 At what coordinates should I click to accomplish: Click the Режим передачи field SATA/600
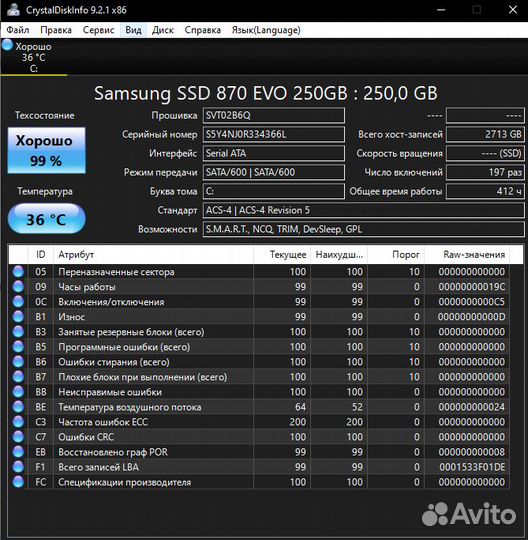(273, 172)
